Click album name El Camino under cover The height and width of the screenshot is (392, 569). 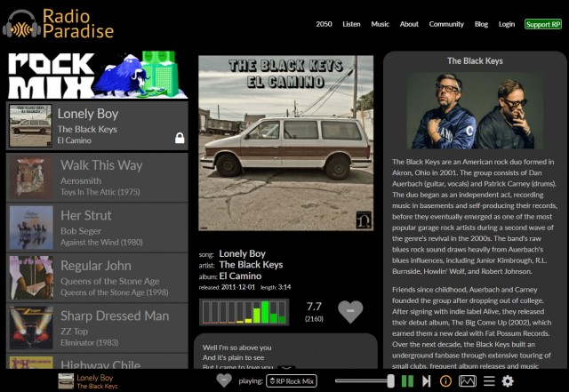240,276
